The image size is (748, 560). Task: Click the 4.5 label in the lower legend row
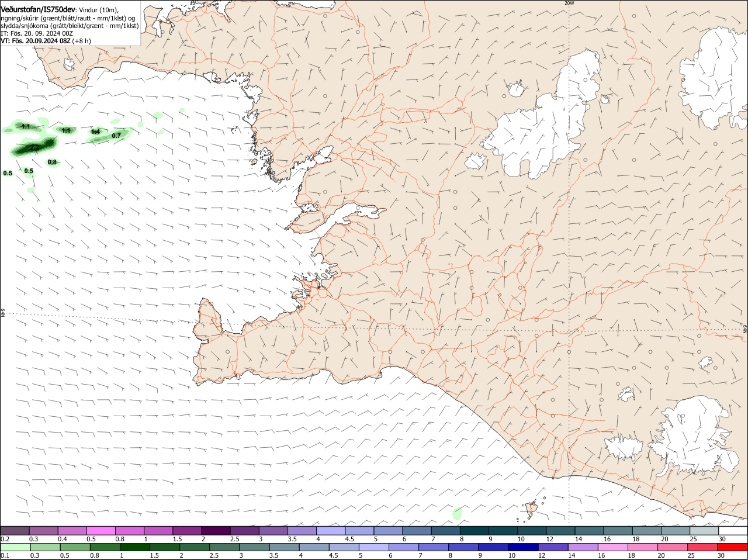click(x=333, y=555)
